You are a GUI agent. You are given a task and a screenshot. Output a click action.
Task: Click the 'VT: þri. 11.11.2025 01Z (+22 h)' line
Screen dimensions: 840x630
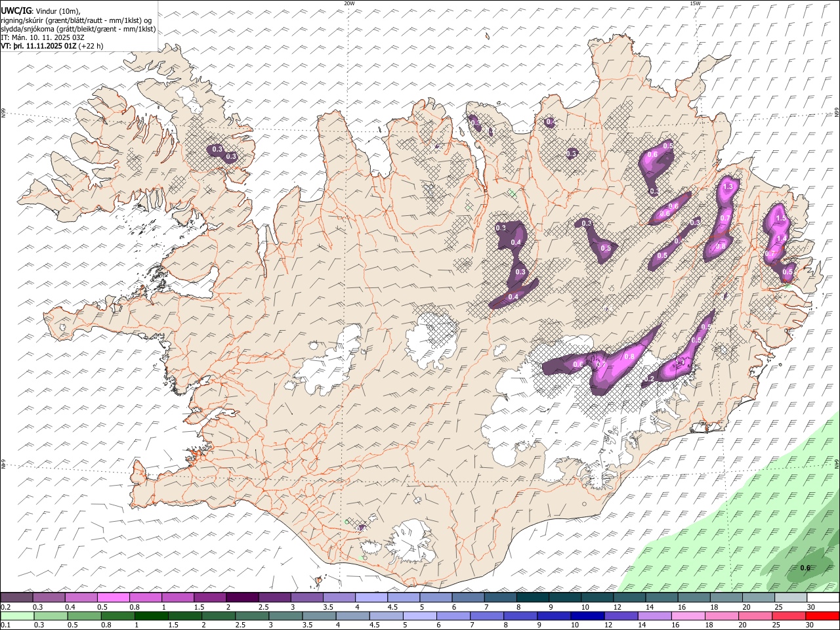point(52,46)
